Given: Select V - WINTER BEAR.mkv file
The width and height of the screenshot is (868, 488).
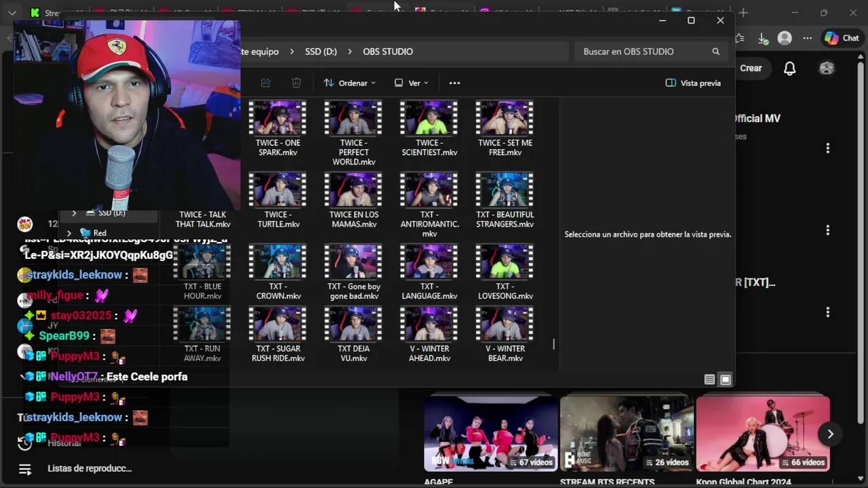Looking at the screenshot, I should click(505, 335).
